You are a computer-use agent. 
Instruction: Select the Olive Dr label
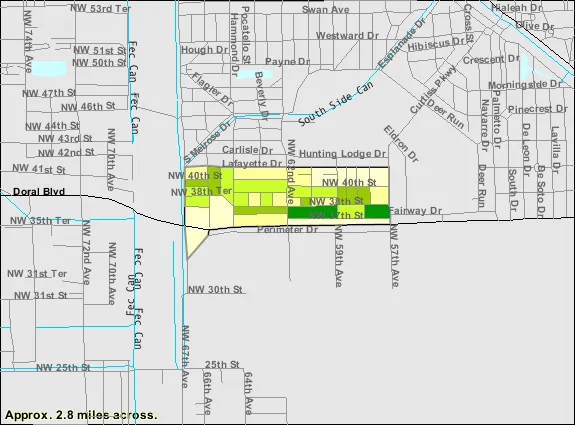(535, 26)
